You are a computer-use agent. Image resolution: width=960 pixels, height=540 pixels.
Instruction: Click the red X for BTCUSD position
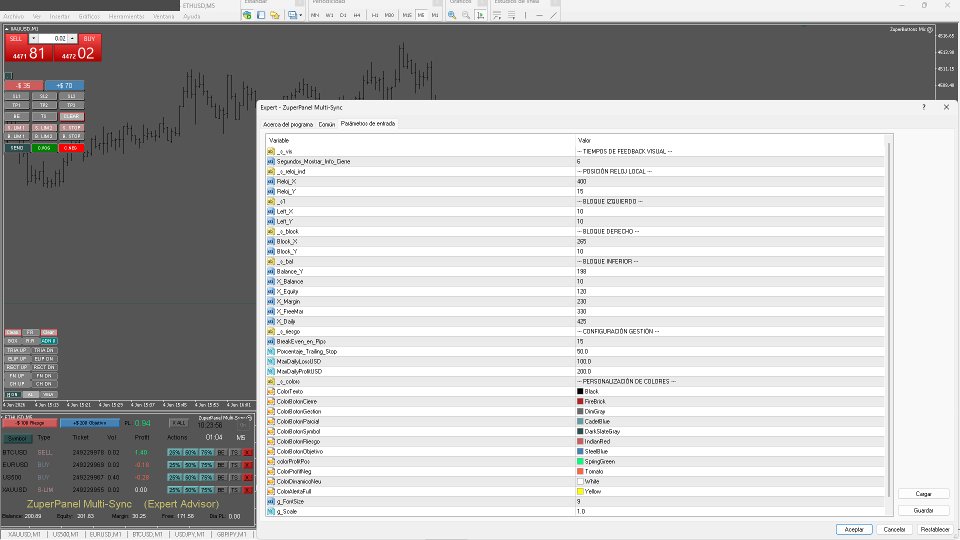[x=247, y=452]
